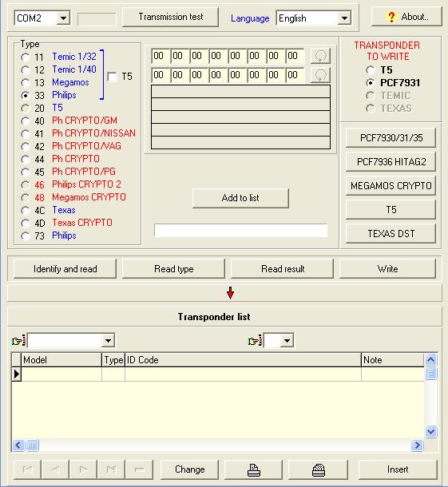Select type 20 T5 radio button
Image resolution: width=448 pixels, height=487 pixels.
(x=26, y=108)
